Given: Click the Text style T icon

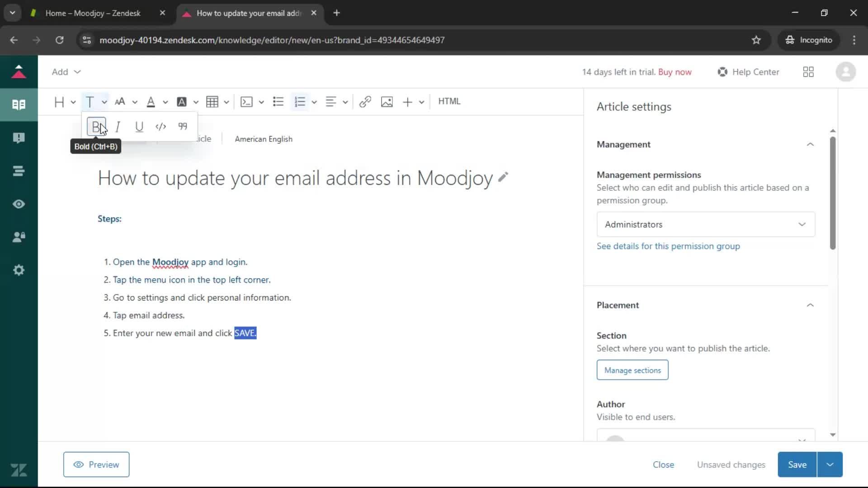Looking at the screenshot, I should 90,102.
